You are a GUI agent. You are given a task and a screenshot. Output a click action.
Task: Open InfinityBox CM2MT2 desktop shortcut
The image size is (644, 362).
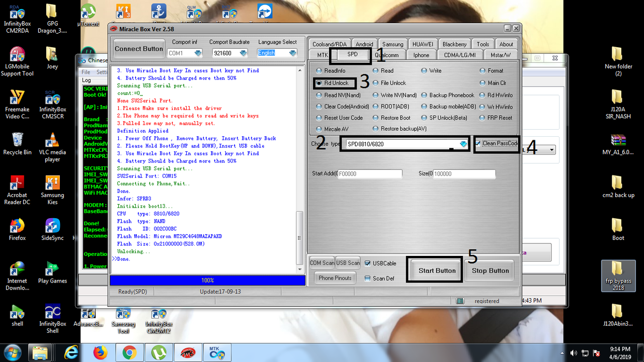coord(158,322)
